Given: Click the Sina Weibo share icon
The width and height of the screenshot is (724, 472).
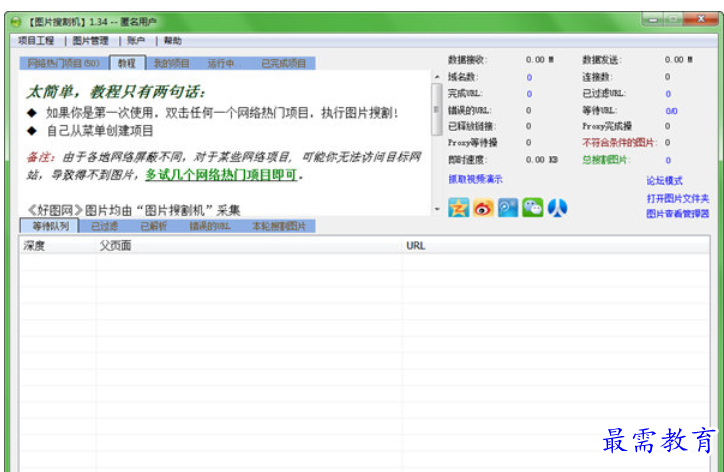Looking at the screenshot, I should [x=483, y=207].
